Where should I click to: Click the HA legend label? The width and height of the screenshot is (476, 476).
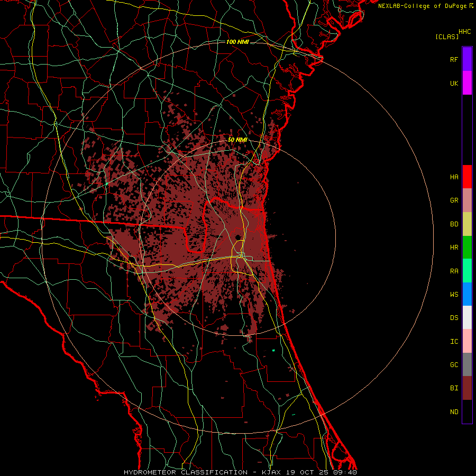click(454, 177)
